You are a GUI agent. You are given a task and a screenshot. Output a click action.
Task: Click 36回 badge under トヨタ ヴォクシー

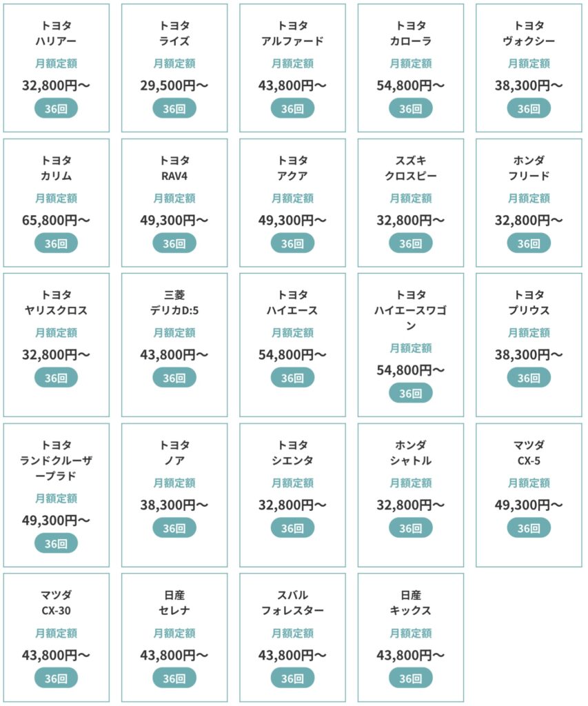click(529, 108)
